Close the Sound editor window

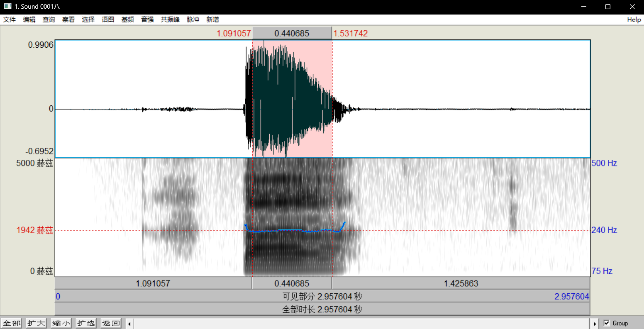(632, 7)
